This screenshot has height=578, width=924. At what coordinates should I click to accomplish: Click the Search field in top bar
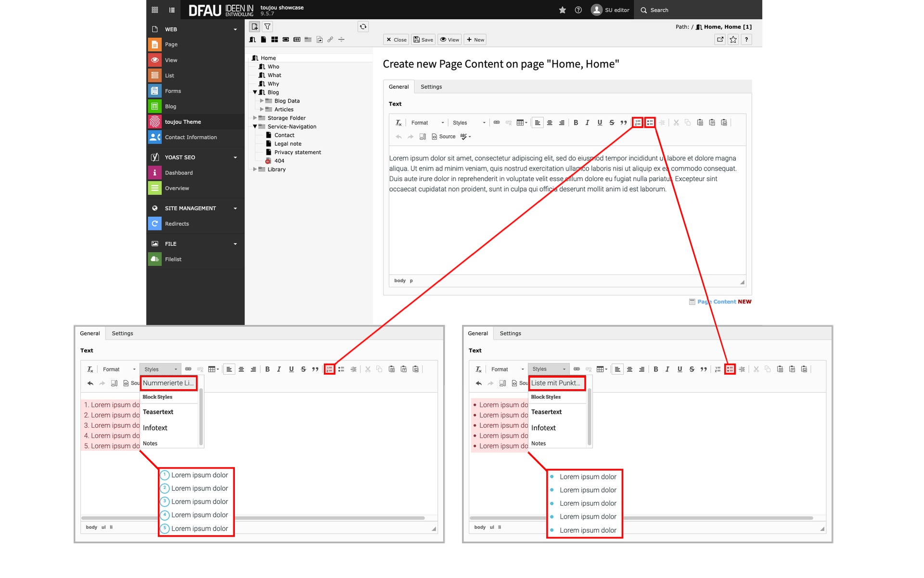click(659, 10)
